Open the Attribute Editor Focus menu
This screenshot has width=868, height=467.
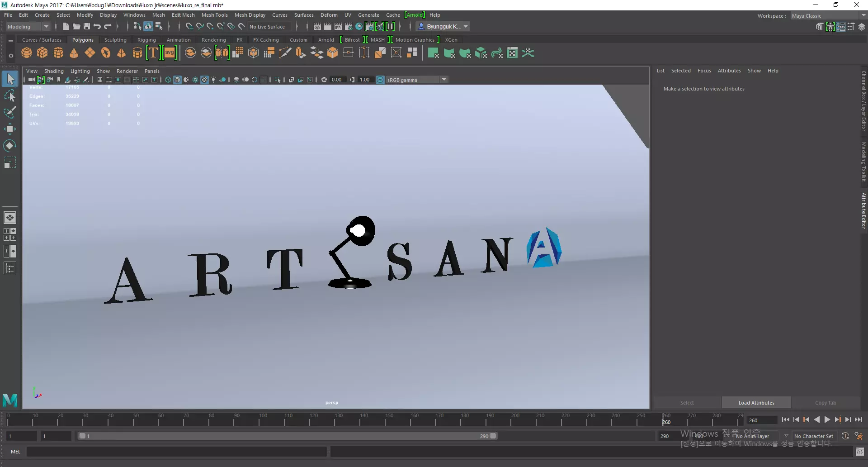click(x=704, y=71)
